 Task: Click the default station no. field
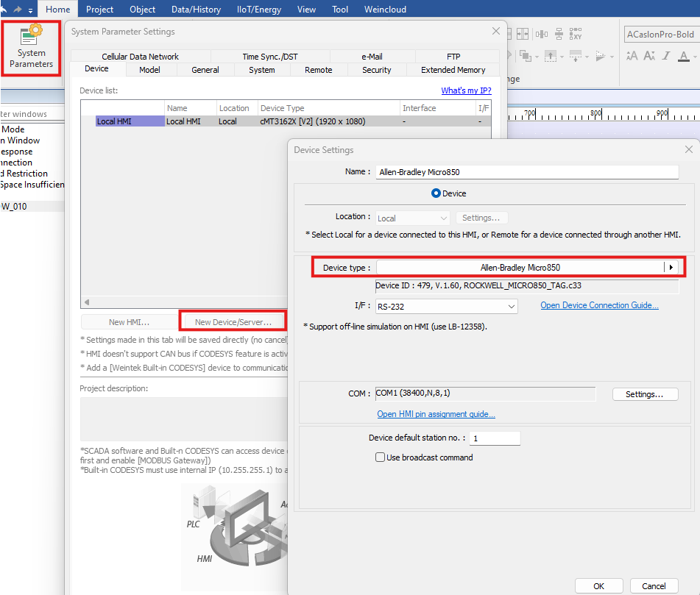click(x=495, y=438)
